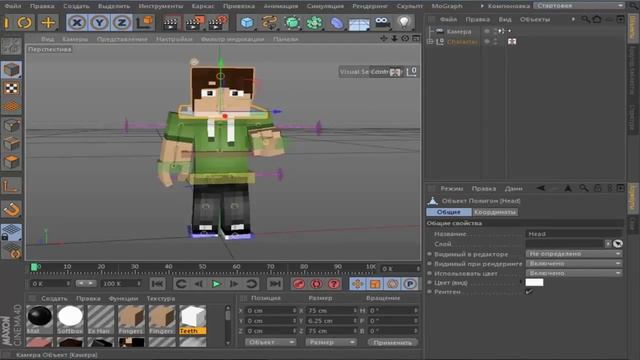Activate the workplane grid icon
The image size is (640, 360).
pos(11,107)
